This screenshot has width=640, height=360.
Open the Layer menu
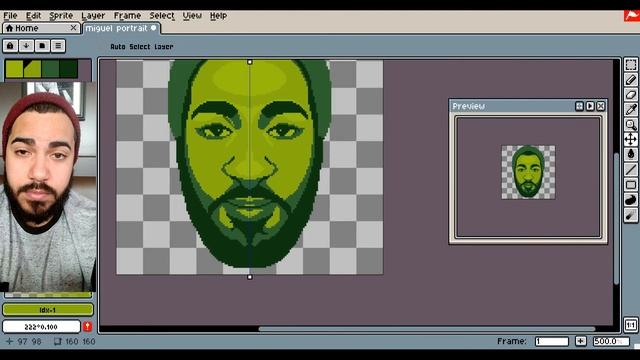[x=93, y=16]
